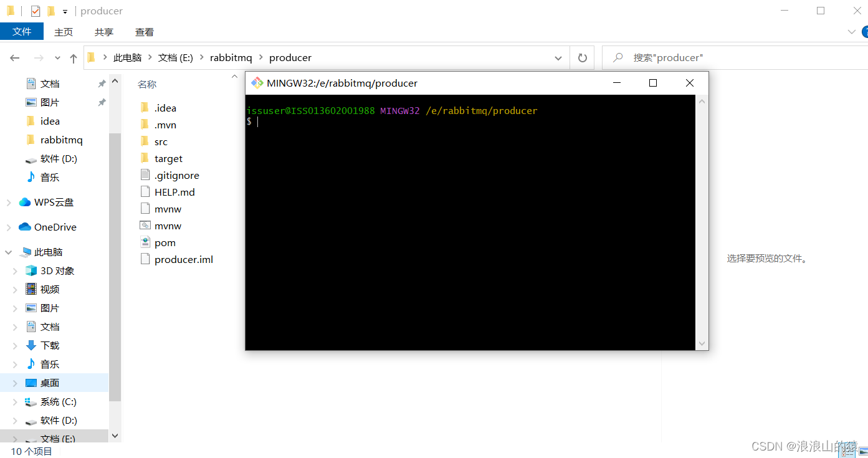The height and width of the screenshot is (458, 868).
Task: Switch to the 主页 ribbon tab
Action: click(x=64, y=32)
